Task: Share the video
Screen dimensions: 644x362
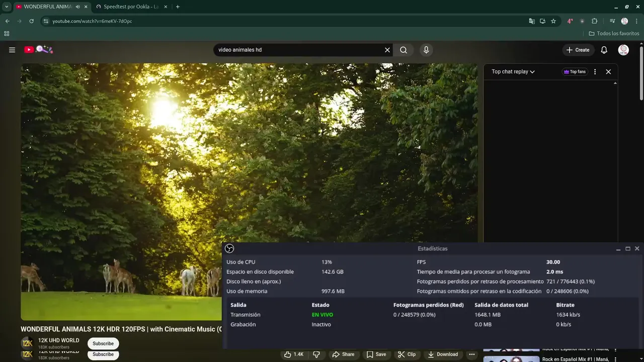Action: 343,354
